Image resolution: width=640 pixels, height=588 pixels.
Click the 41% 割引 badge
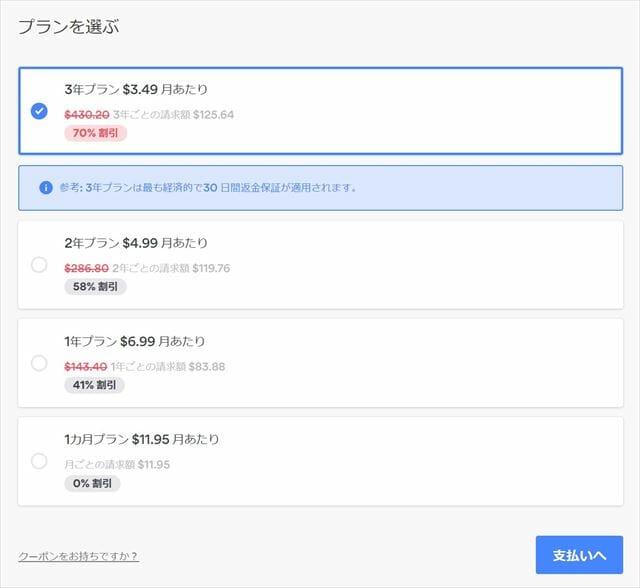click(95, 385)
